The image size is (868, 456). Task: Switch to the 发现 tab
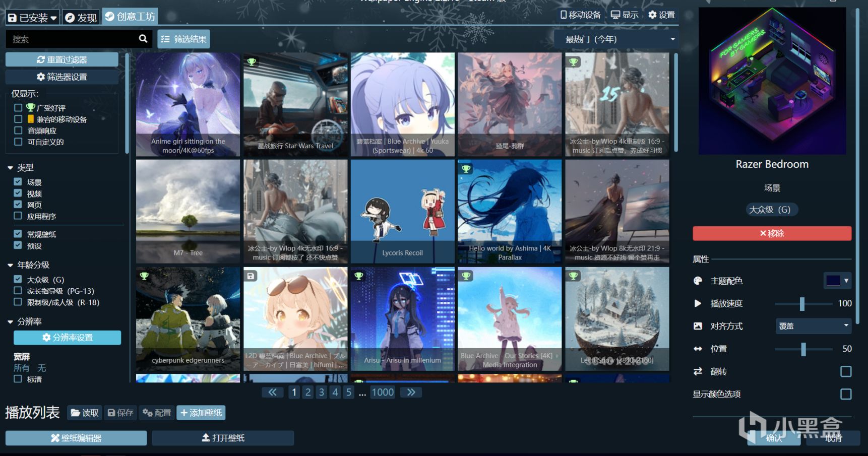(81, 18)
